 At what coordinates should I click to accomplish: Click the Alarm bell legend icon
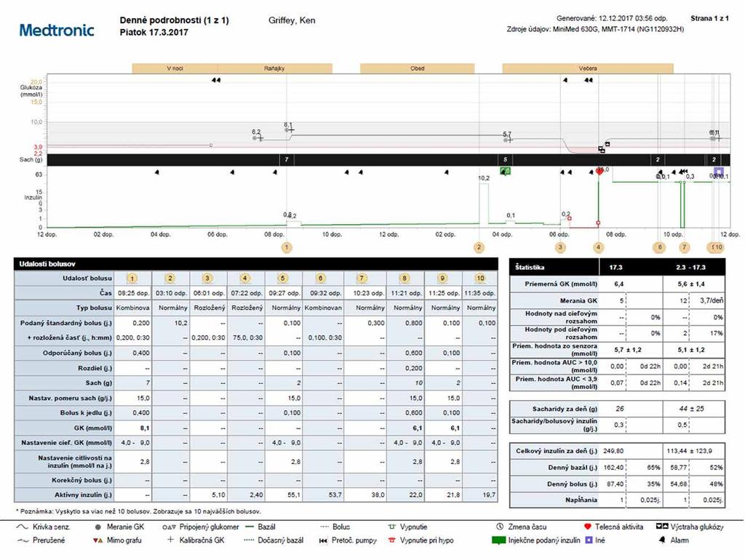coord(662,540)
